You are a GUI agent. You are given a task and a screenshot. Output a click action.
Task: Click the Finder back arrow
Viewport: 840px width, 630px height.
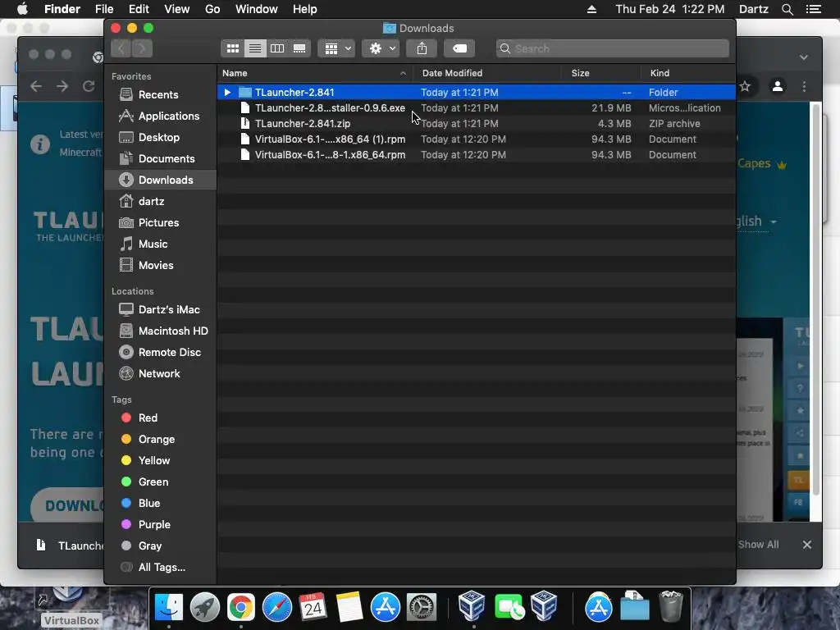(x=121, y=48)
